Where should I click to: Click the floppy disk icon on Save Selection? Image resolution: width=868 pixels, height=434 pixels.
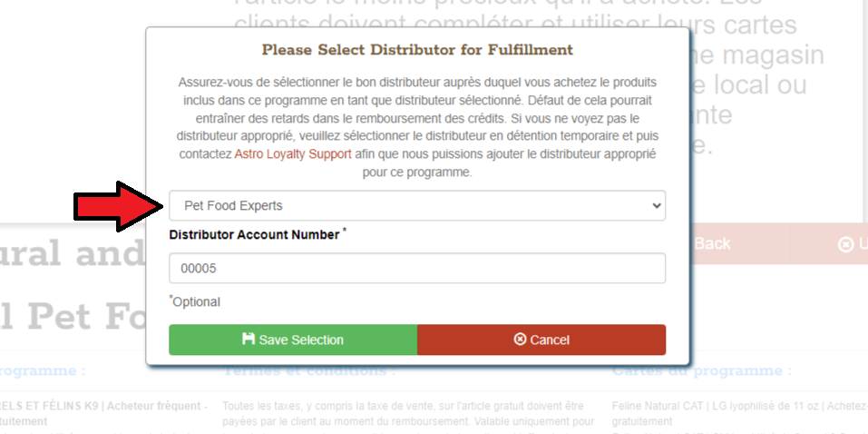[249, 340]
